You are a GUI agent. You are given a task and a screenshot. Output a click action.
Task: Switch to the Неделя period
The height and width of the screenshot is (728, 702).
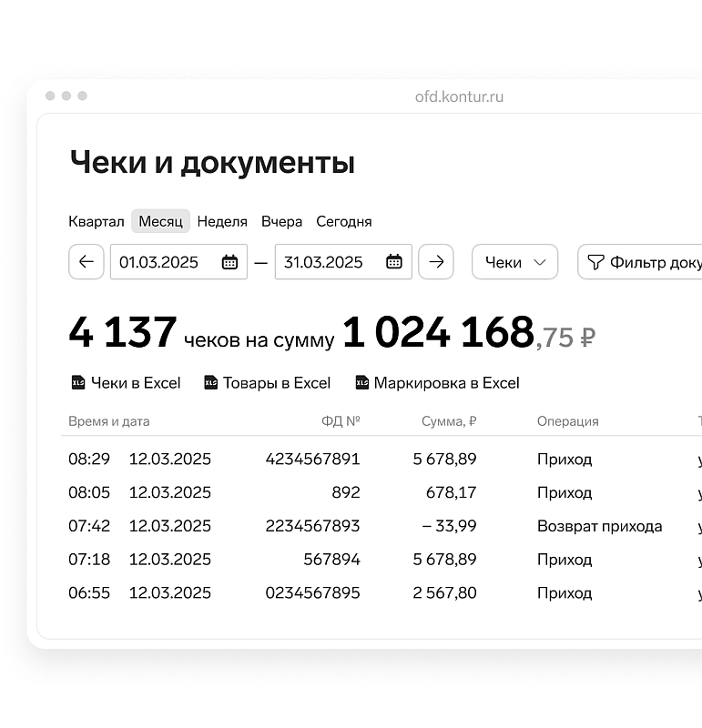click(222, 221)
